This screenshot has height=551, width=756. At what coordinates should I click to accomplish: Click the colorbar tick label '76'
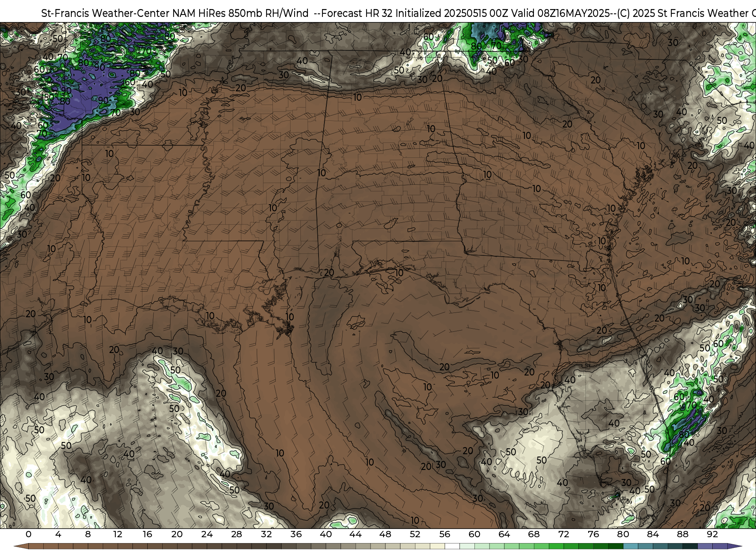[x=593, y=534]
